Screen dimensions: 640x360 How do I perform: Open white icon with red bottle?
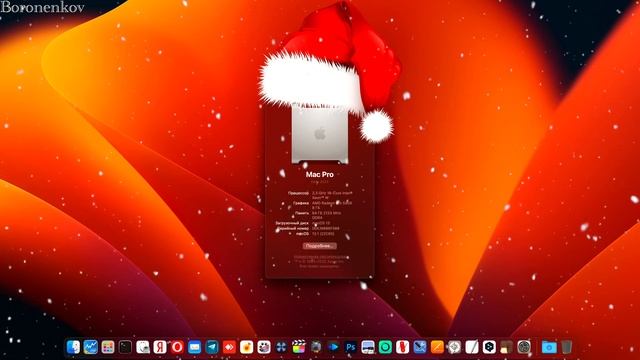(x=402, y=347)
